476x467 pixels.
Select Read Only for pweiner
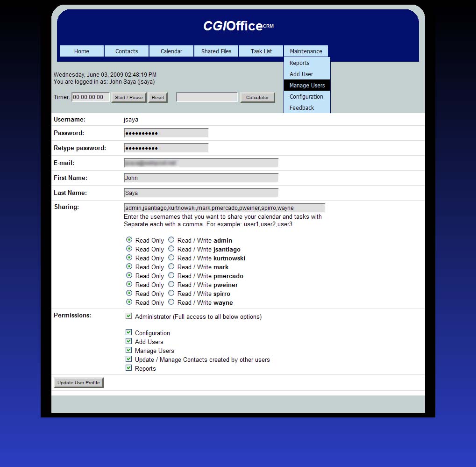pyautogui.click(x=129, y=284)
